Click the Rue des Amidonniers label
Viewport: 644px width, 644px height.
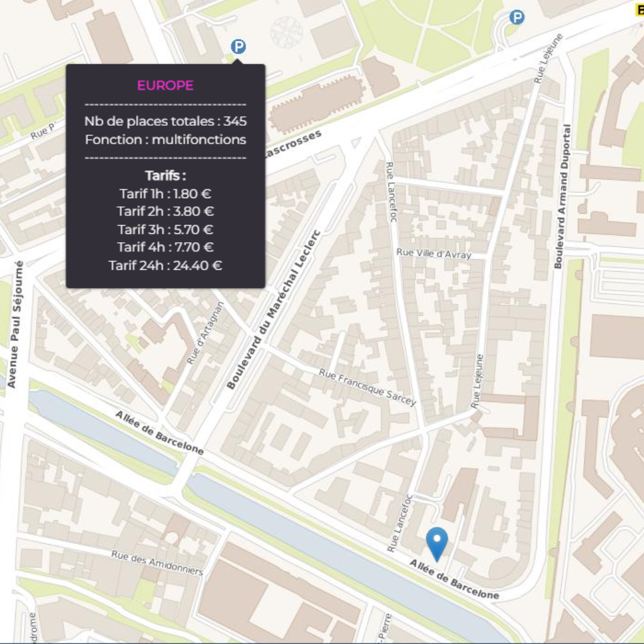click(157, 562)
